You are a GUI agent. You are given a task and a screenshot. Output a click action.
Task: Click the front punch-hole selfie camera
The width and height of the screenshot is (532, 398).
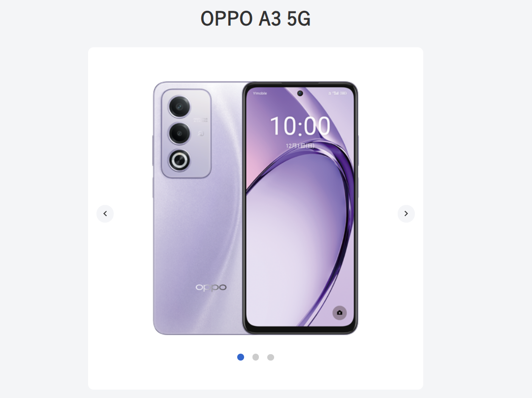[x=300, y=94]
